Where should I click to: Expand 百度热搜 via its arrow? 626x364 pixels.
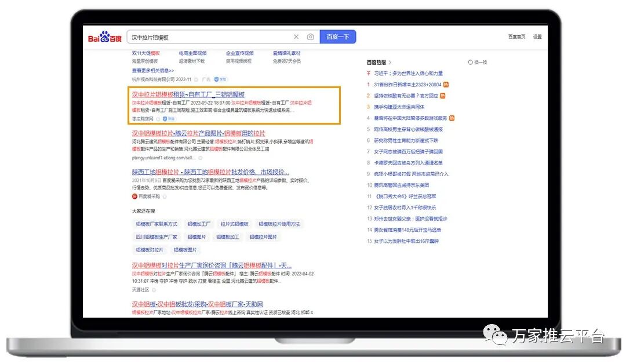click(x=390, y=62)
